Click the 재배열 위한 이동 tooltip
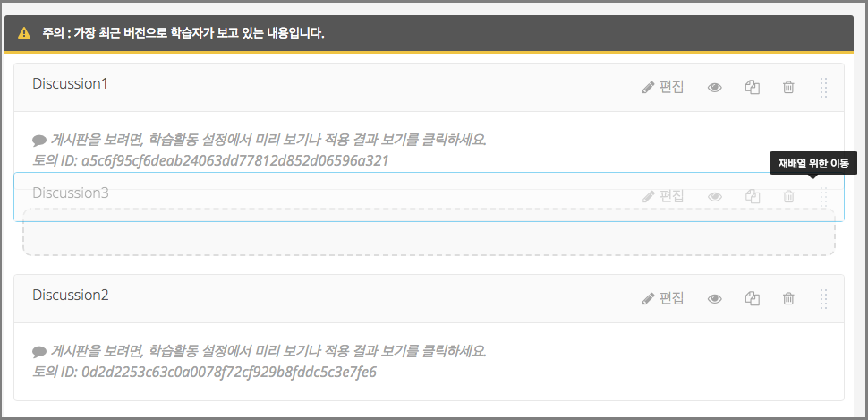Image resolution: width=868 pixels, height=420 pixels. coord(813,163)
